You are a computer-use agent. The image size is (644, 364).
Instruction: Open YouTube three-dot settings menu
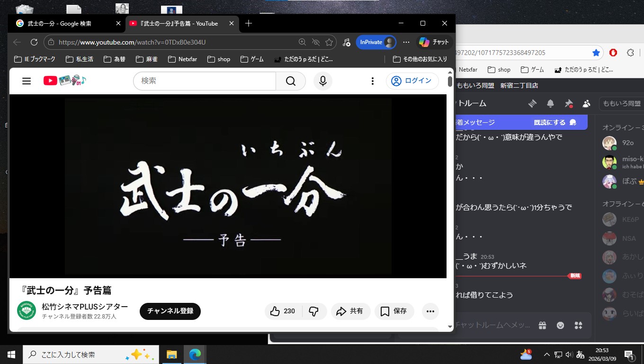373,81
